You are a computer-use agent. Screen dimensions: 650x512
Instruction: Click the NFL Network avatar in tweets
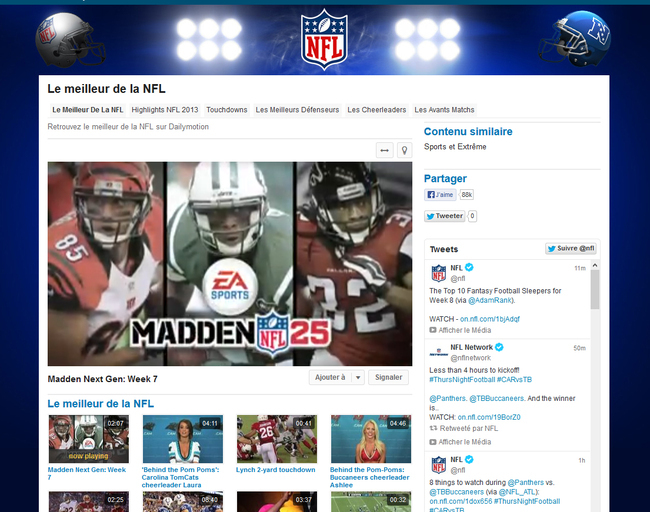tap(439, 353)
